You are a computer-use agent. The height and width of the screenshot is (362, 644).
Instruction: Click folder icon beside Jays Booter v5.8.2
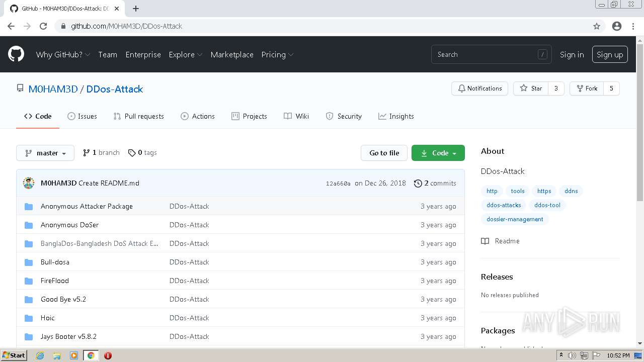click(29, 336)
